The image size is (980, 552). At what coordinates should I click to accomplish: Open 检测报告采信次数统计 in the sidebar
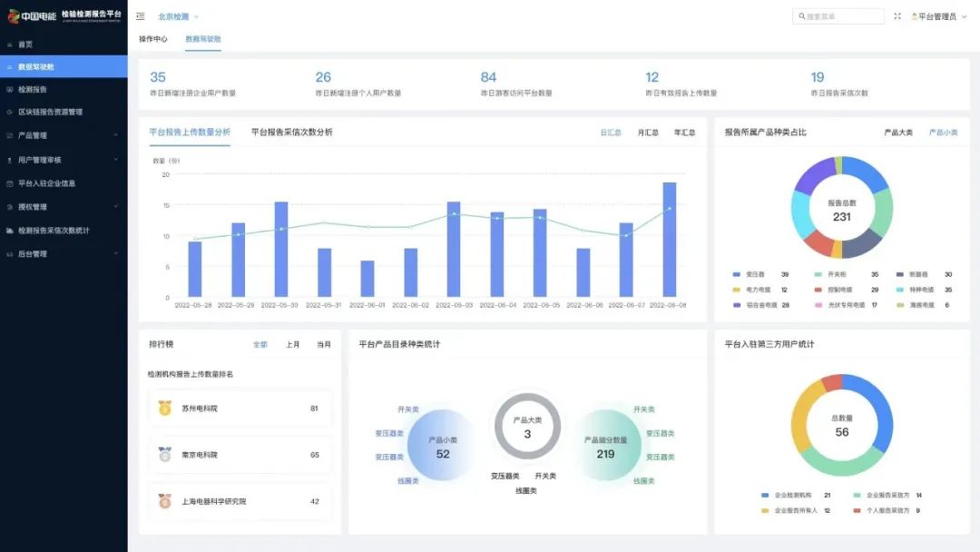click(x=54, y=231)
